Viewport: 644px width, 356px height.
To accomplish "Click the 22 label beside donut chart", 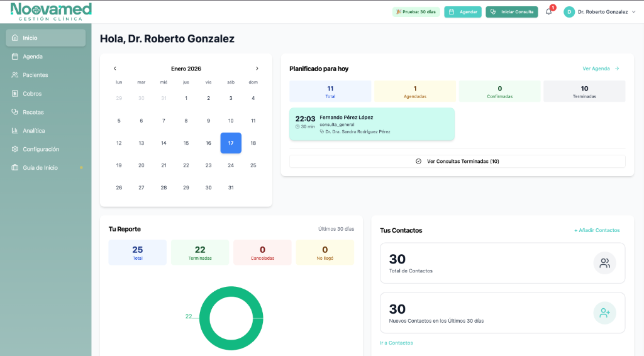I will point(189,316).
